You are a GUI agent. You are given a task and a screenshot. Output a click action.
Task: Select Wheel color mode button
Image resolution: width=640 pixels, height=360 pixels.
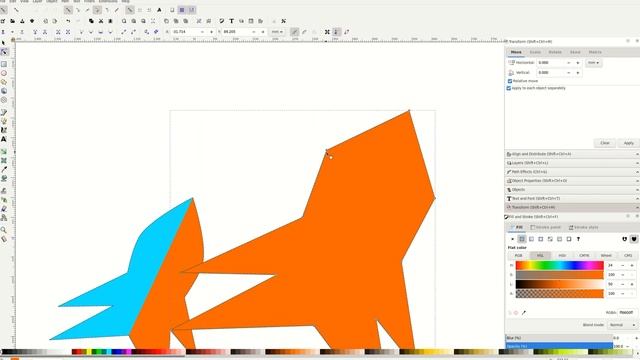coord(606,256)
